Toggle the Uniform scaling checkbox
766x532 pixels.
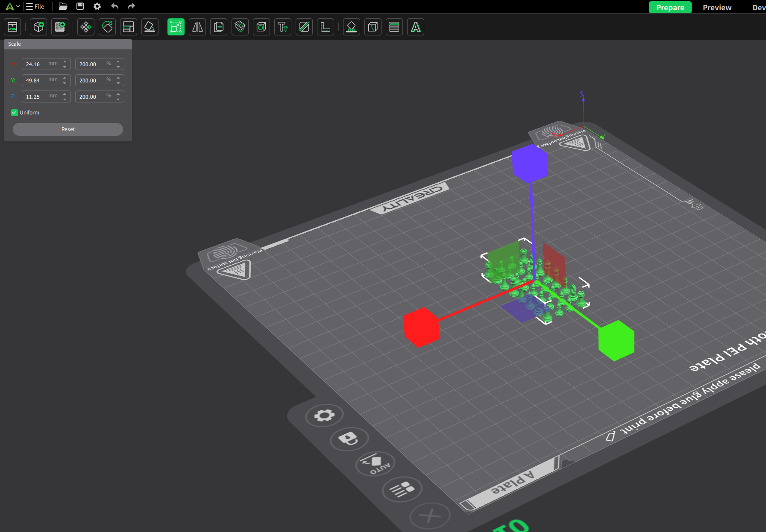(15, 113)
